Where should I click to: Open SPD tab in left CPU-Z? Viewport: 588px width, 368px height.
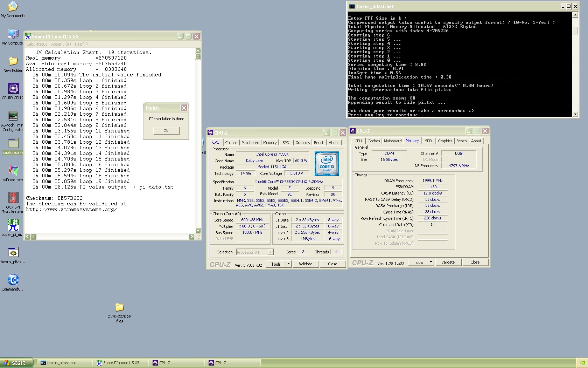286,143
